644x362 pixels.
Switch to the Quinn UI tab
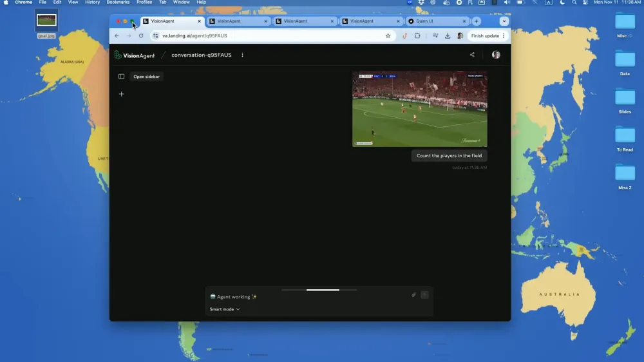(x=437, y=21)
